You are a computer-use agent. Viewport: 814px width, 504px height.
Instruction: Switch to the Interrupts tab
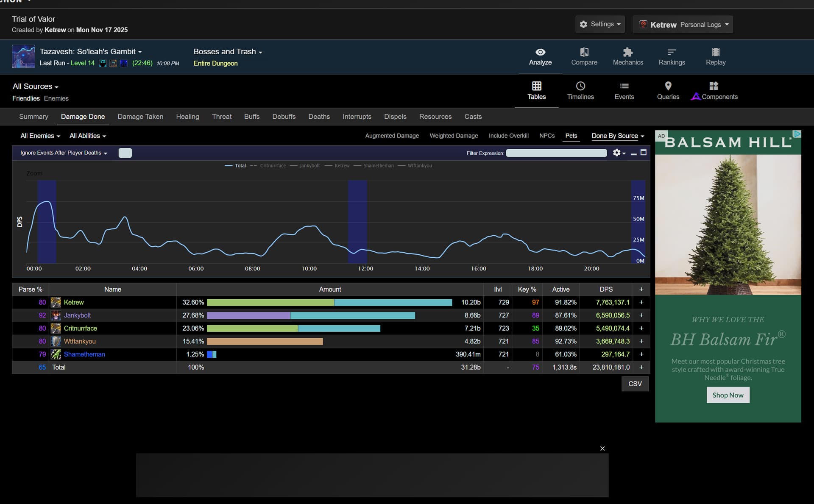click(357, 117)
